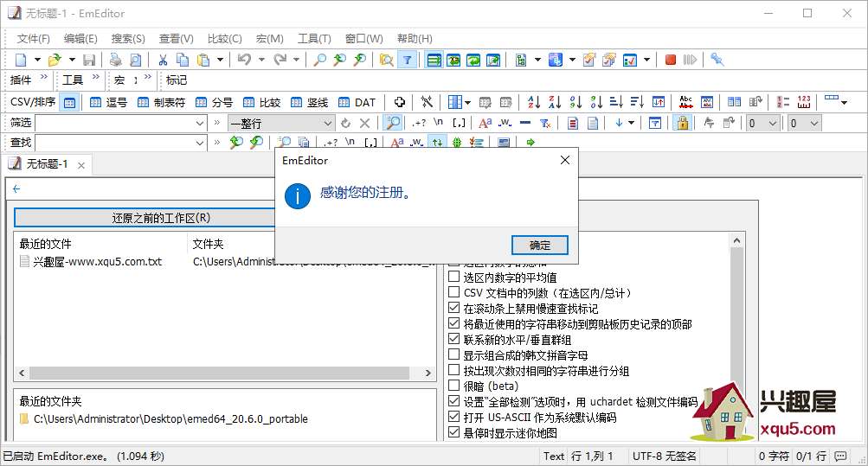Uncheck 打开 US-ASCII 作为系统默认编码

click(454, 417)
